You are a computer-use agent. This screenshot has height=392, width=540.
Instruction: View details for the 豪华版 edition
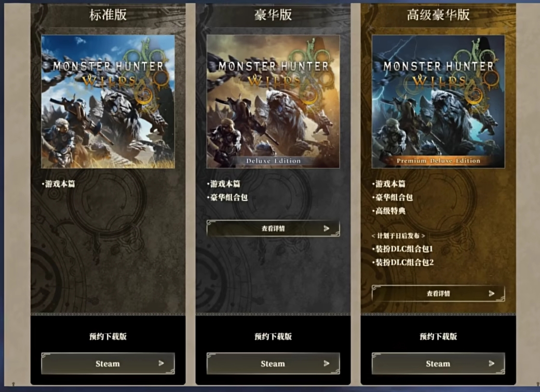click(x=273, y=228)
